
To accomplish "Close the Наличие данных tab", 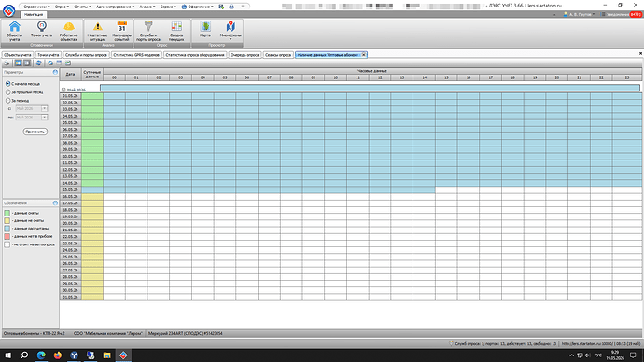I will (363, 55).
